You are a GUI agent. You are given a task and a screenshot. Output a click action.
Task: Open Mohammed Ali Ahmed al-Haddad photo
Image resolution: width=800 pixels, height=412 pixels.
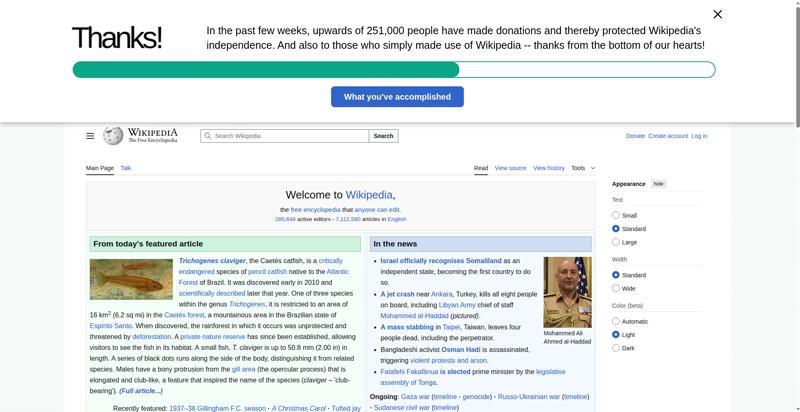pyautogui.click(x=567, y=292)
